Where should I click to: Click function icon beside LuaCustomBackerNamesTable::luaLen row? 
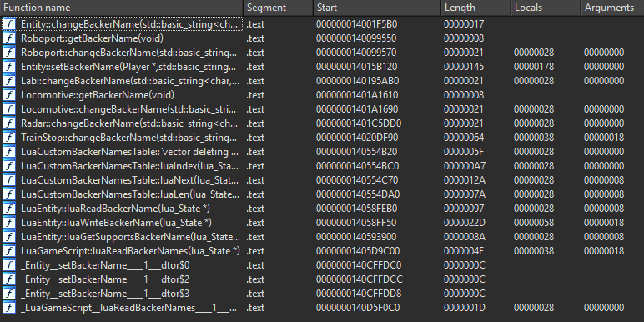(x=9, y=194)
